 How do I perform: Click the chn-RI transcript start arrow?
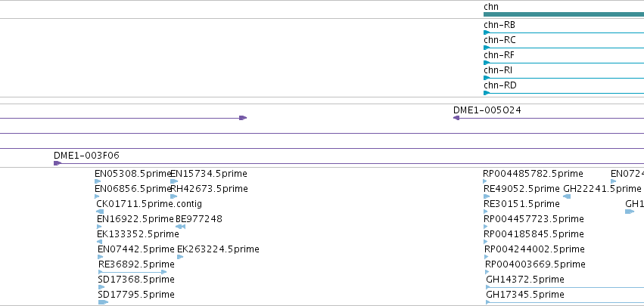487,78
